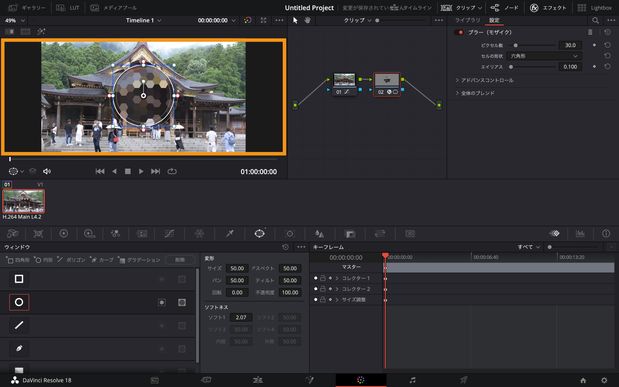The image size is (619, 387).
Task: Activate the pen curve window
Action: tap(19, 349)
